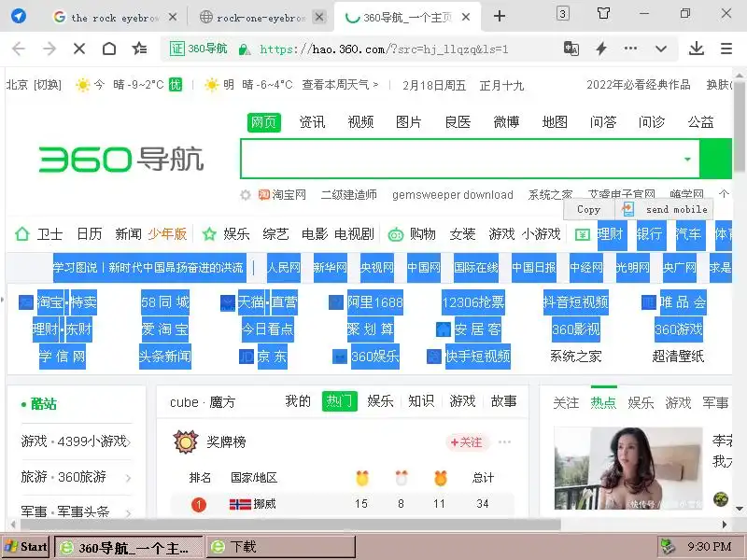The image size is (747, 560).
Task: Click the 娱乐 star icon
Action: (209, 234)
